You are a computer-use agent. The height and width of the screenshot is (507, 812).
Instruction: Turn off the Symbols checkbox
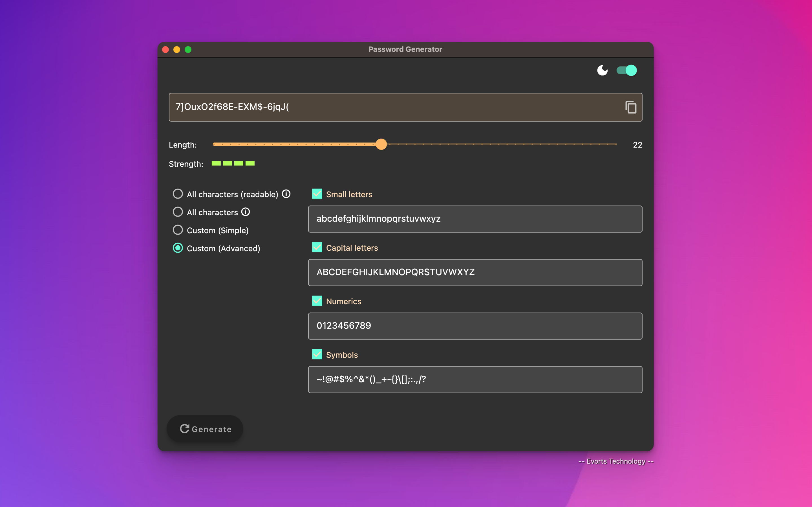click(317, 354)
